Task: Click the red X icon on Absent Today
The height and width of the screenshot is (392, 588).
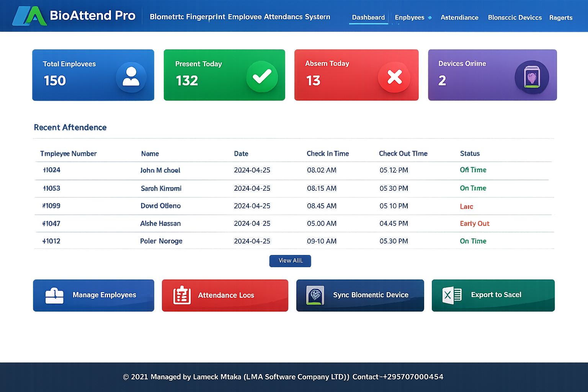Action: 394,77
